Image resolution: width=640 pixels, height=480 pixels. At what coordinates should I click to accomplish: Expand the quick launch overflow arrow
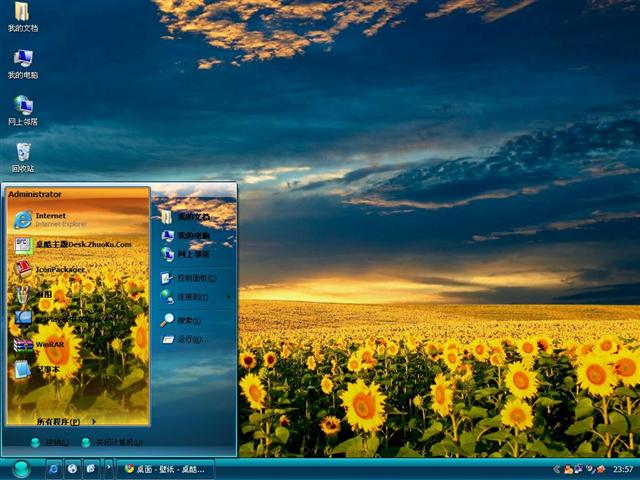[x=108, y=468]
